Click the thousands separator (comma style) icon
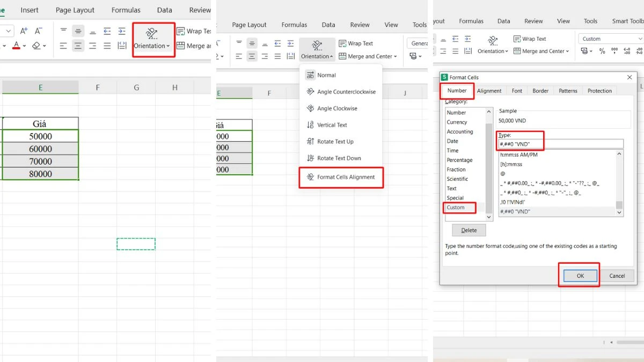The width and height of the screenshot is (644, 362). point(613,51)
